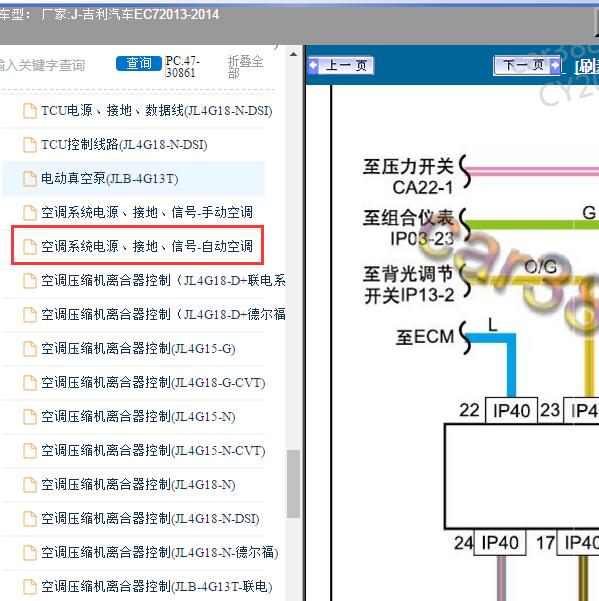599x601 pixels.
Task: Click document icon beside TCU控制线路
Action: [30, 145]
